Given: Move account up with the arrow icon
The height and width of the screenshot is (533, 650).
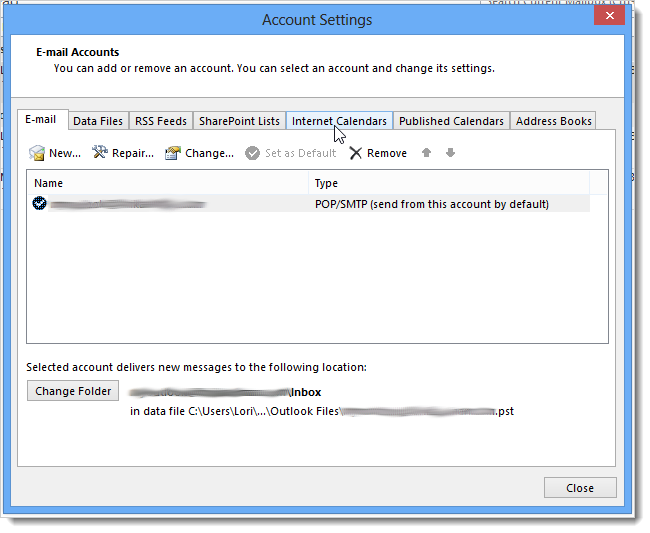Looking at the screenshot, I should tap(426, 153).
